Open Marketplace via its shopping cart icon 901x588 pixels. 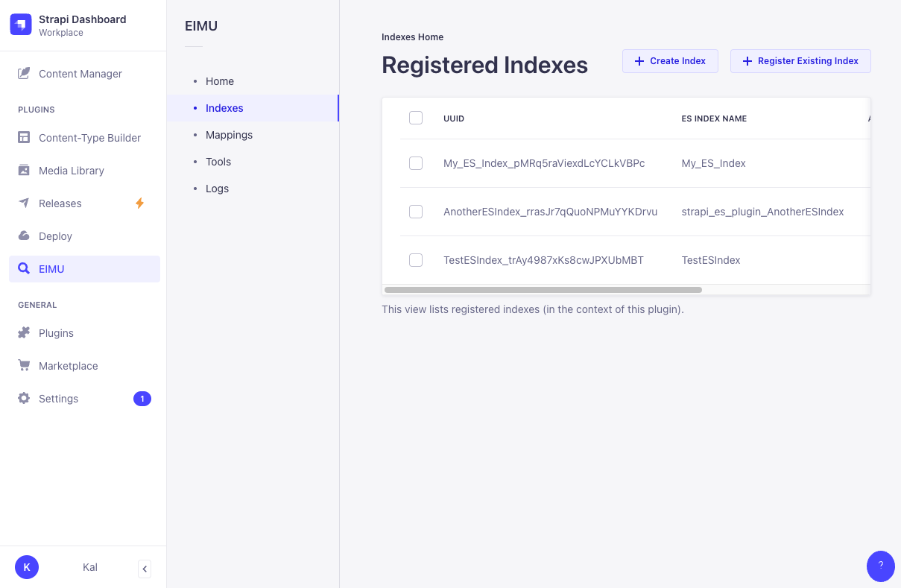pyautogui.click(x=24, y=366)
